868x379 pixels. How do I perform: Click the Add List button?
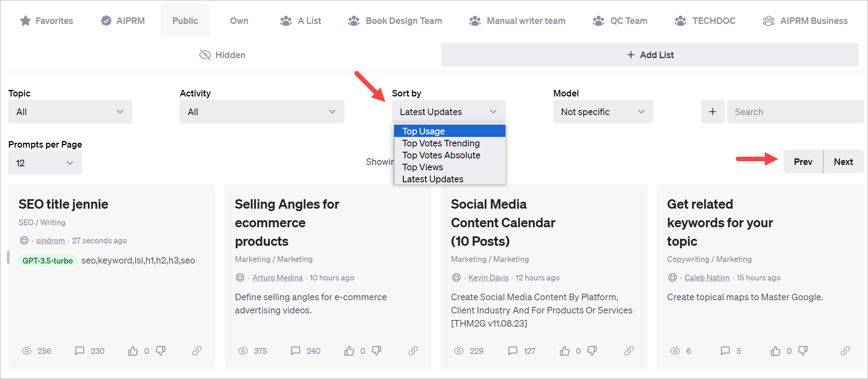point(650,54)
